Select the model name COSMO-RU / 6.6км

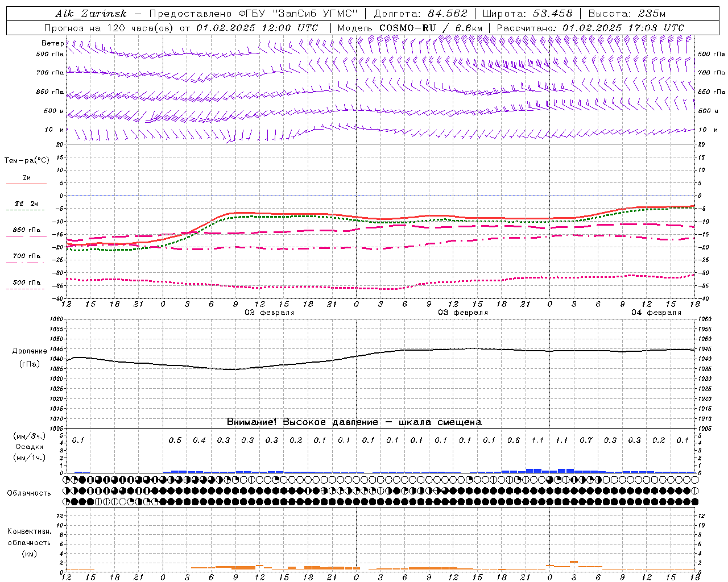pyautogui.click(x=431, y=28)
